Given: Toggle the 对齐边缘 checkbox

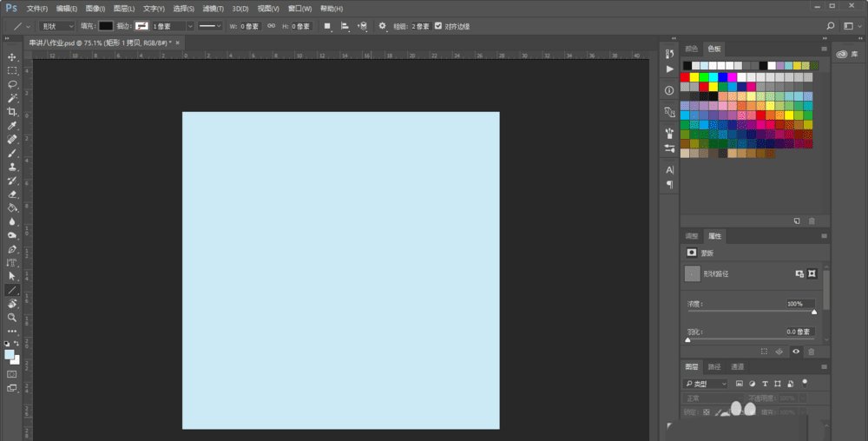Looking at the screenshot, I should point(437,26).
